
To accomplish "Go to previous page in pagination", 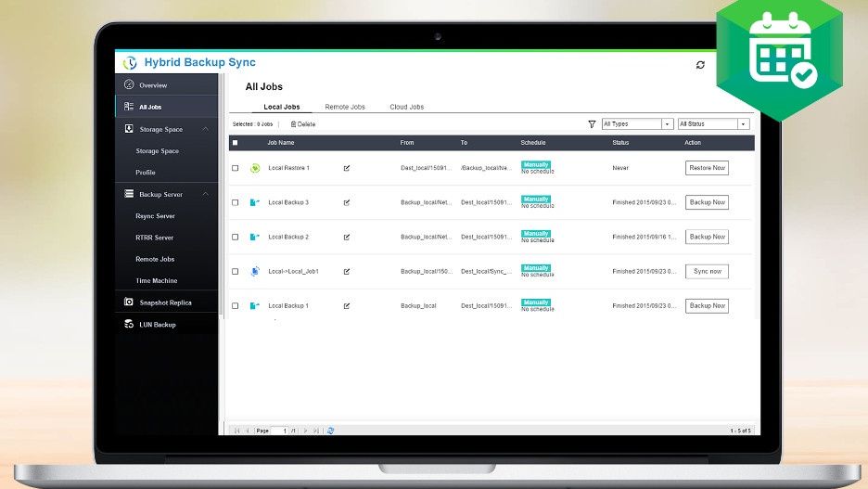I will point(248,431).
